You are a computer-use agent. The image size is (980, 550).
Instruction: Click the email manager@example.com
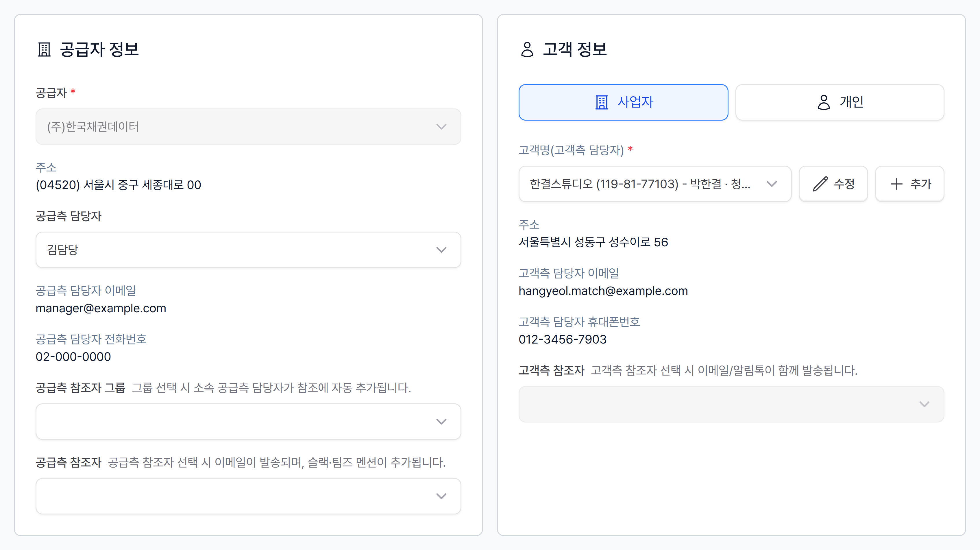pyautogui.click(x=101, y=308)
